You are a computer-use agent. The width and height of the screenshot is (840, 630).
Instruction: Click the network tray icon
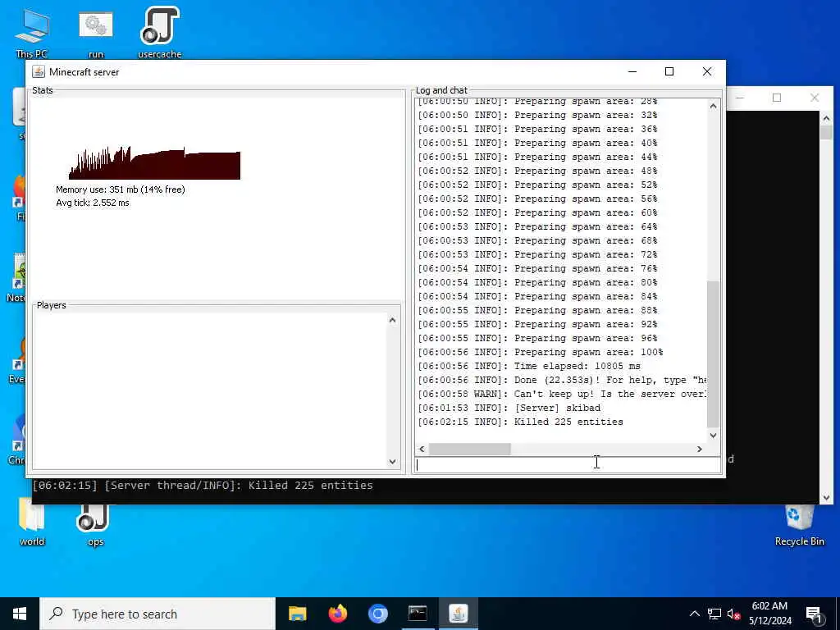(x=714, y=614)
